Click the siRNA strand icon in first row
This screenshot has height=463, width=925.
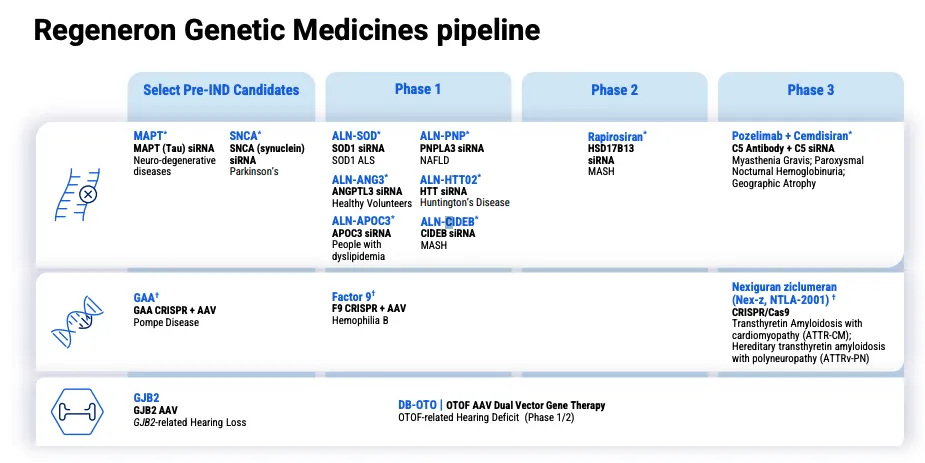coord(79,192)
